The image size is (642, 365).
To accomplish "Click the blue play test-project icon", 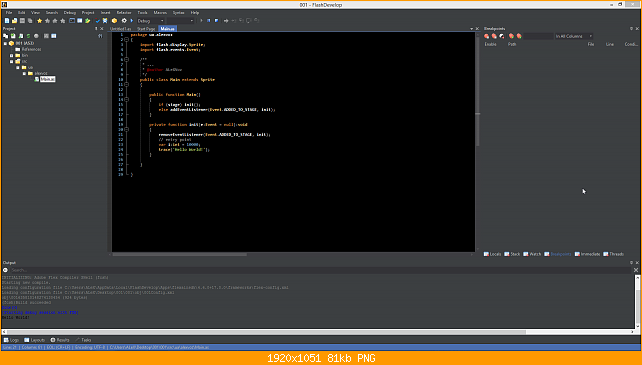I will [132, 20].
